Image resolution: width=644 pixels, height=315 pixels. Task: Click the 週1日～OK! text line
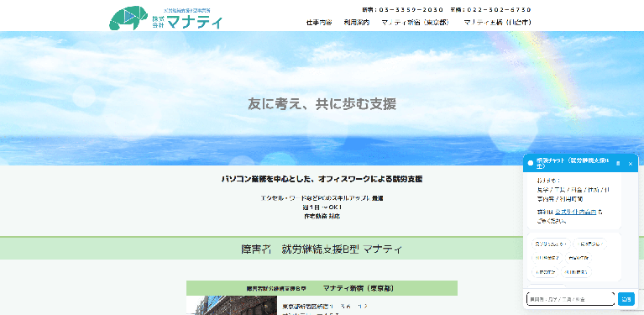[x=322, y=207]
